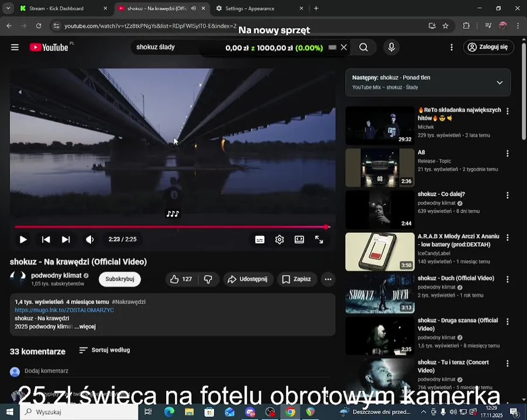The width and height of the screenshot is (527, 420).
Task: Skip to previous video in playlist
Action: [x=46, y=240]
